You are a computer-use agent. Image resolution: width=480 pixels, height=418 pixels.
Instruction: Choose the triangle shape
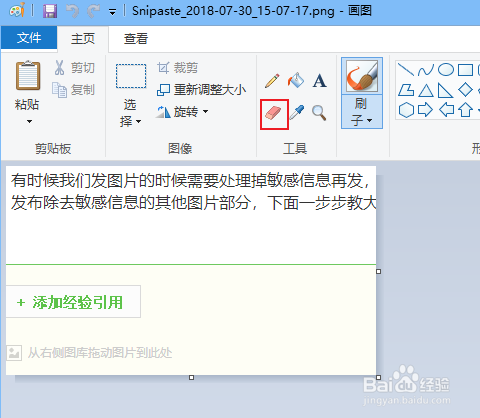pyautogui.click(x=426, y=90)
